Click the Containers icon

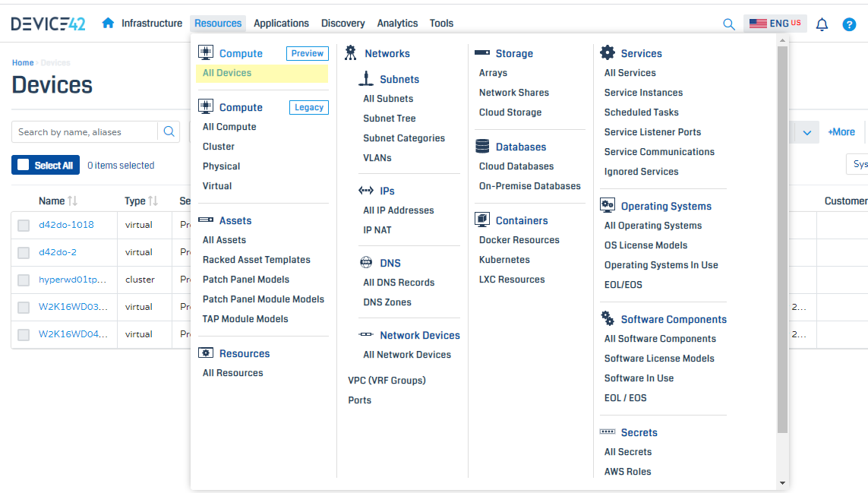point(482,220)
